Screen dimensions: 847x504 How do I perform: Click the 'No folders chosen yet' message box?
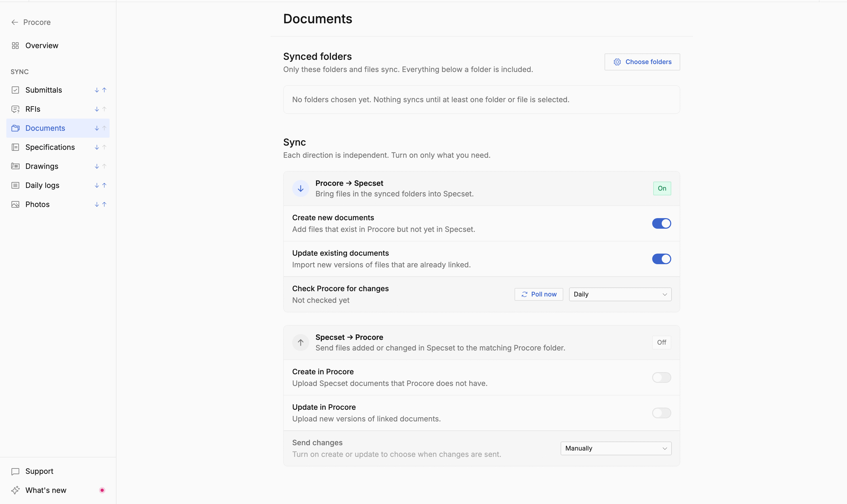pyautogui.click(x=481, y=100)
